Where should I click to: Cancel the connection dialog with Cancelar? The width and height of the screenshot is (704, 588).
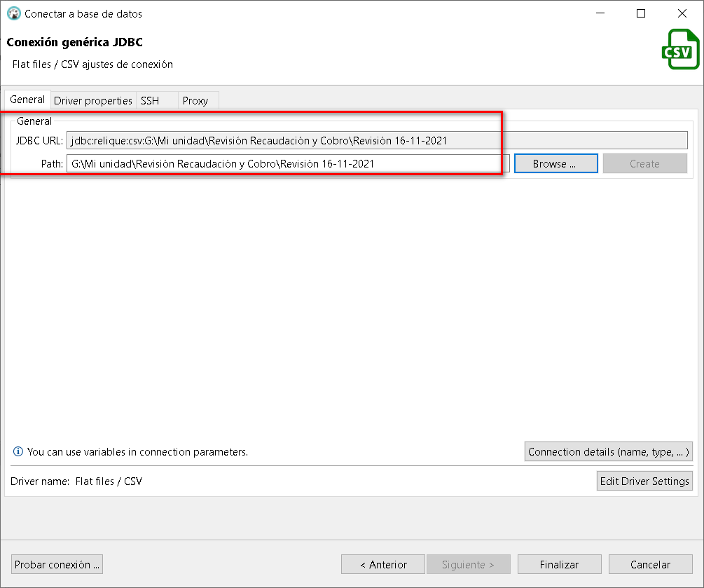pos(651,564)
